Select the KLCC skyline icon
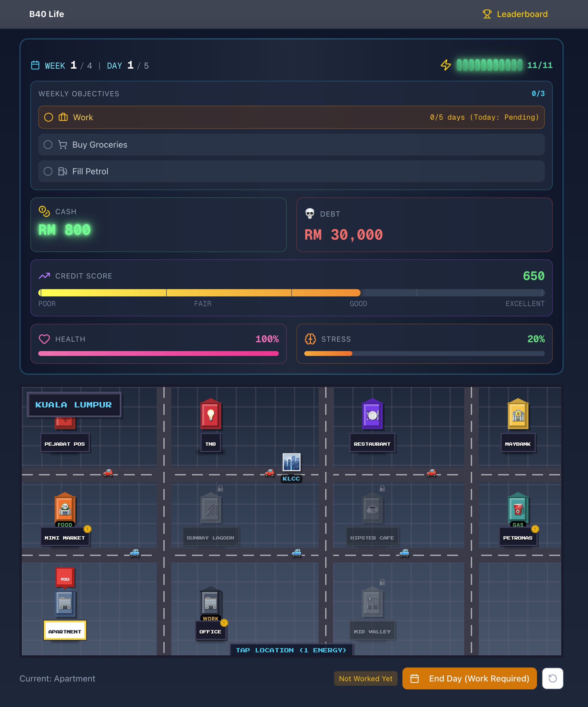Viewport: 588px width, 707px height. click(291, 462)
